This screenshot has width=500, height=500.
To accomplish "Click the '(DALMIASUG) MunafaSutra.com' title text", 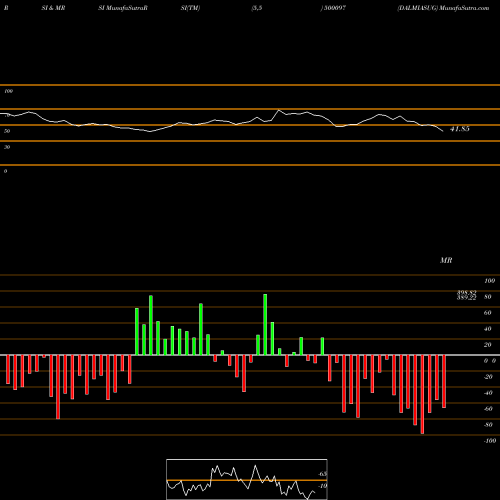I will [443, 8].
